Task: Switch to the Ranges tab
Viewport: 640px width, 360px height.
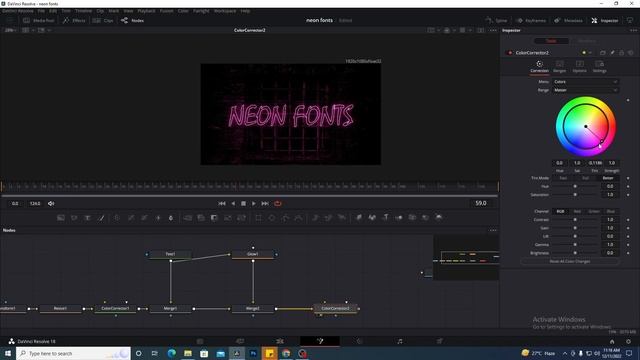Action: tap(560, 67)
